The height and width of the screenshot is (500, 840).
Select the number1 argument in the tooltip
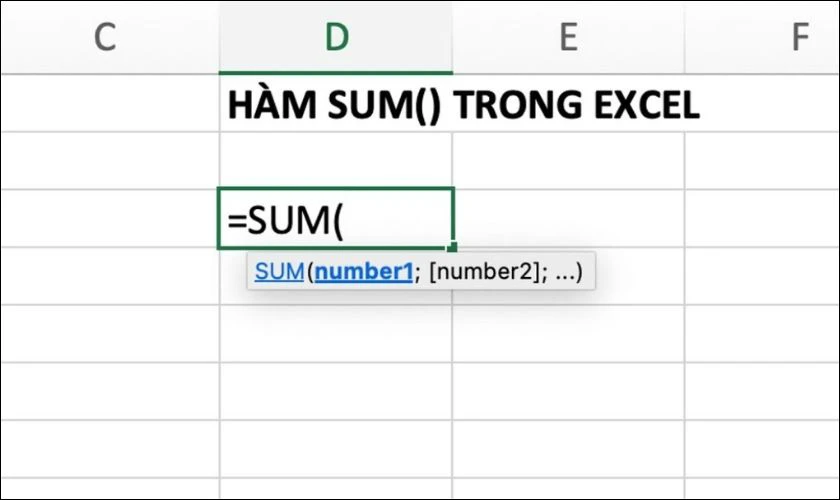[363, 271]
